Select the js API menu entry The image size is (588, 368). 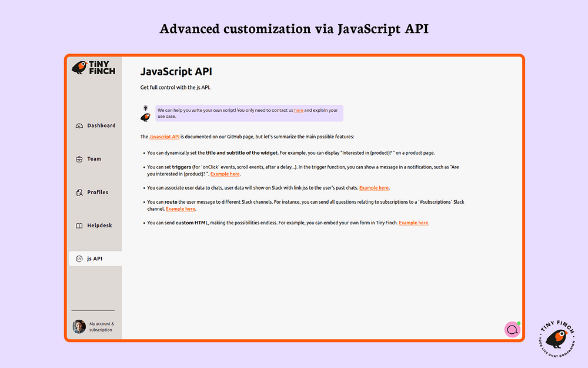click(x=96, y=258)
